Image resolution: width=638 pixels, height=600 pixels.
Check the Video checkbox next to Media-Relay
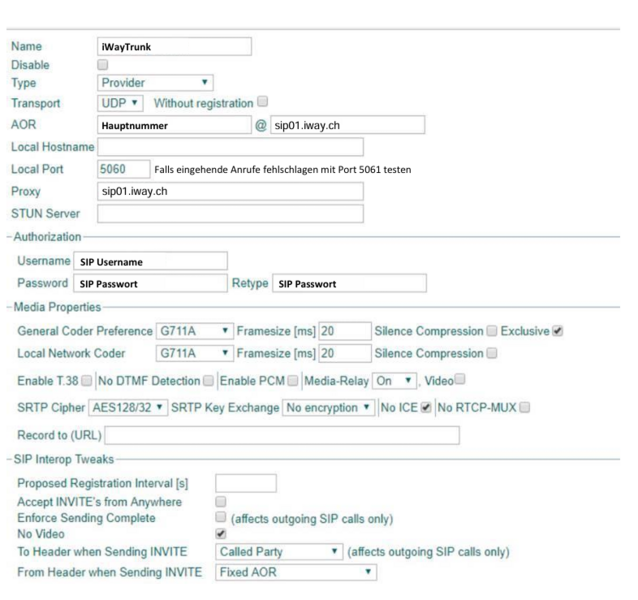(460, 379)
